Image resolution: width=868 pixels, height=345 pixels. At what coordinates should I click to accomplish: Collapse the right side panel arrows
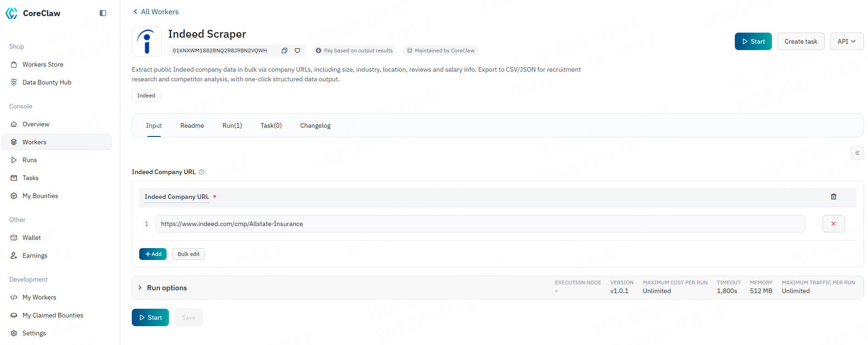(857, 153)
